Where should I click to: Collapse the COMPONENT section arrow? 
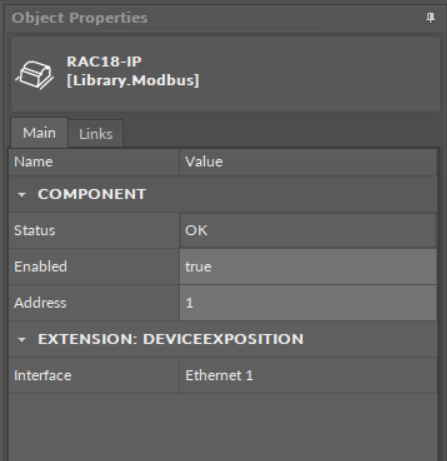[22, 194]
